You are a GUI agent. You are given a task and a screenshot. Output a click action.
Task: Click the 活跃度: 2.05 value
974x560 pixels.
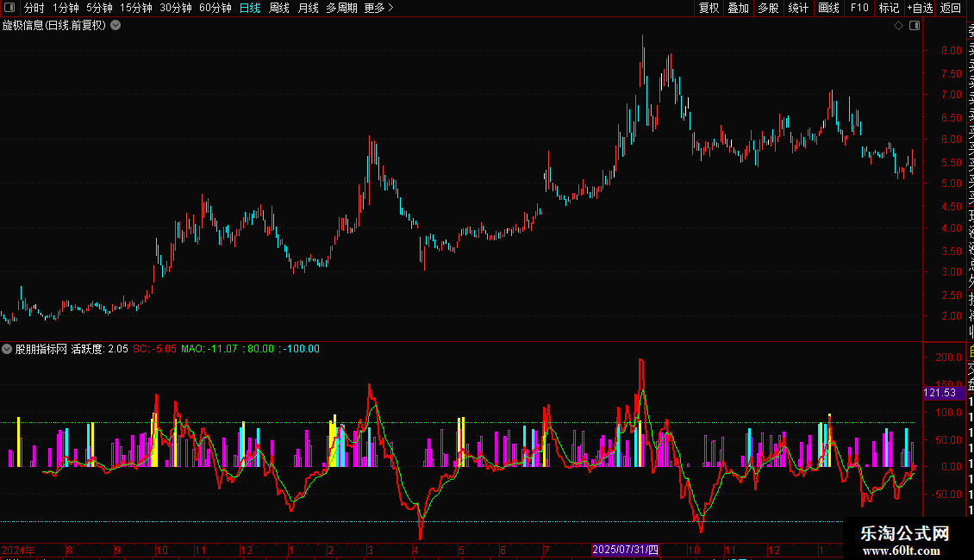tap(99, 349)
